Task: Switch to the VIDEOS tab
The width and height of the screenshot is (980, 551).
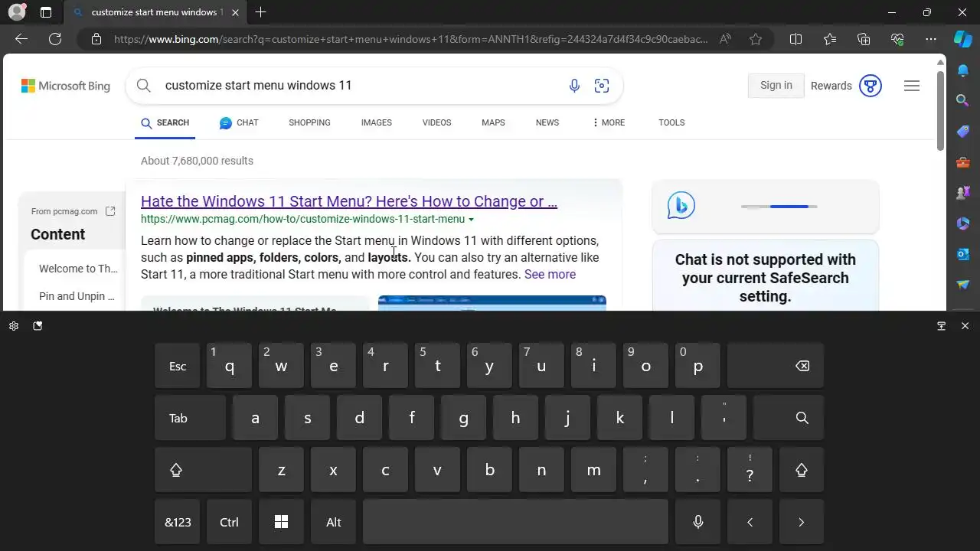Action: tap(437, 122)
